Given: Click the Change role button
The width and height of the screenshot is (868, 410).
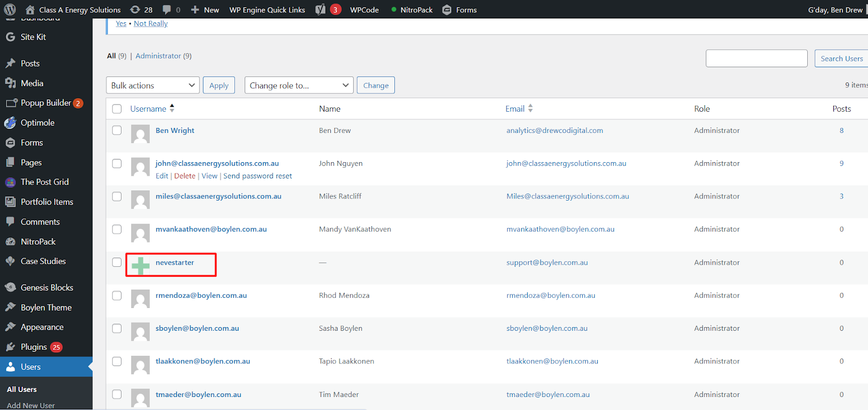Looking at the screenshot, I should (376, 85).
